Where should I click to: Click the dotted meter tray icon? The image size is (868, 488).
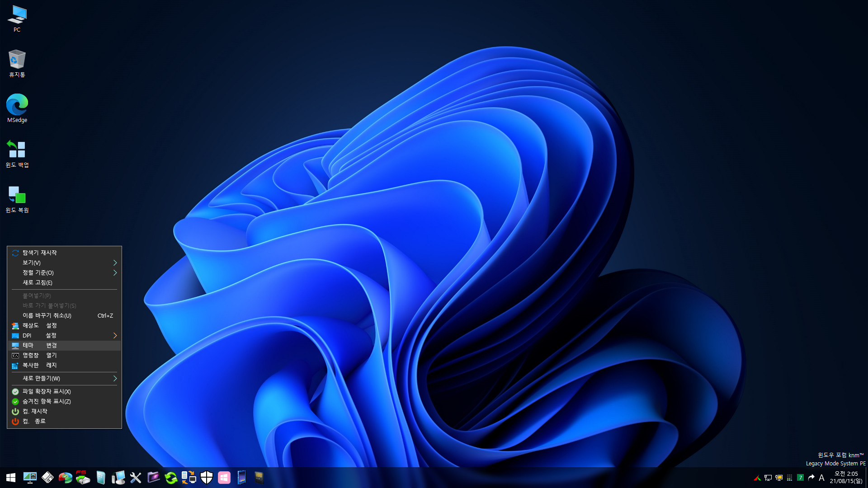(x=790, y=478)
